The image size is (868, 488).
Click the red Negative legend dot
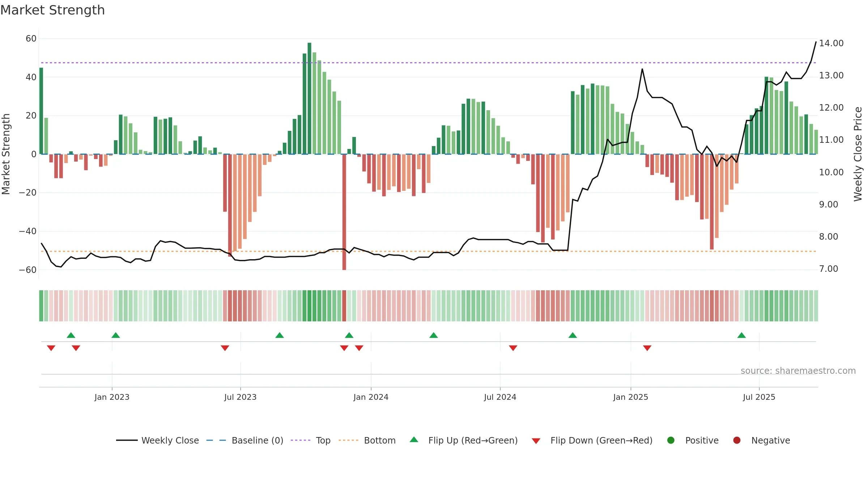737,440
